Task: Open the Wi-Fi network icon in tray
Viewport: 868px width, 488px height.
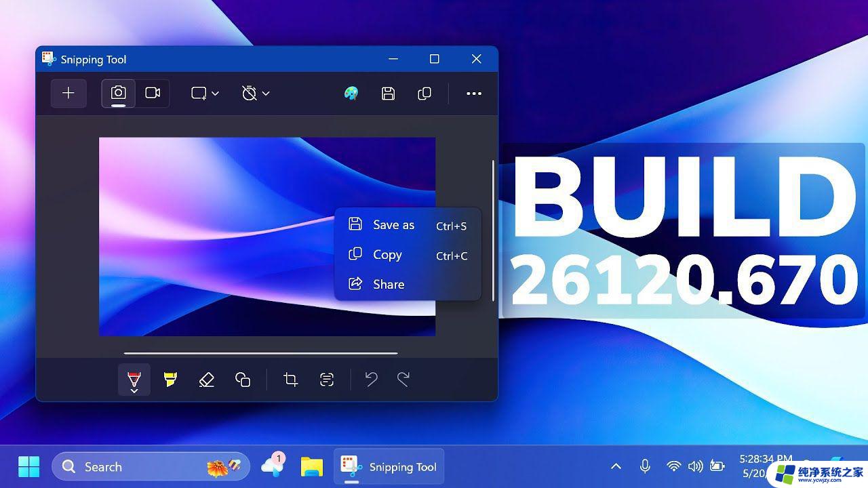Action: (x=673, y=466)
